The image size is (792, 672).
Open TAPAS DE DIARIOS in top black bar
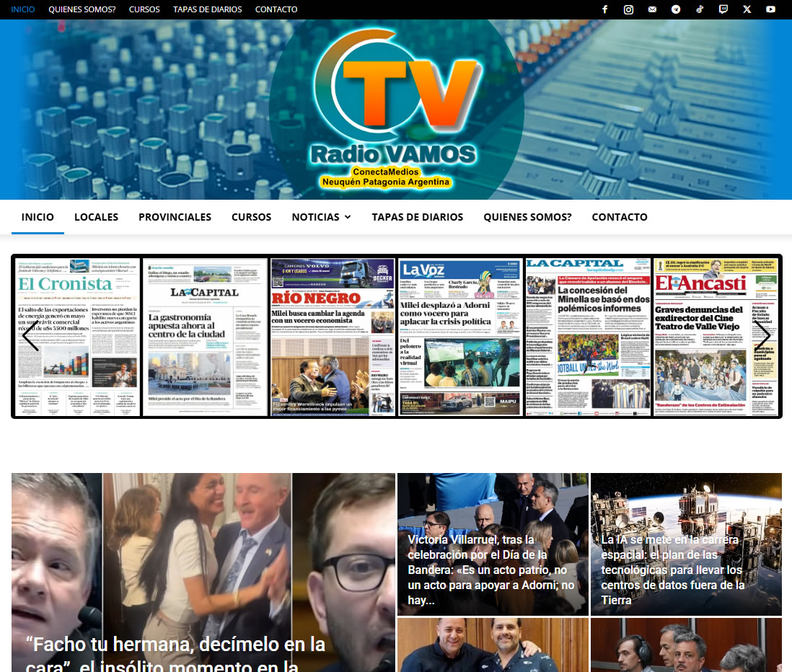208,9
